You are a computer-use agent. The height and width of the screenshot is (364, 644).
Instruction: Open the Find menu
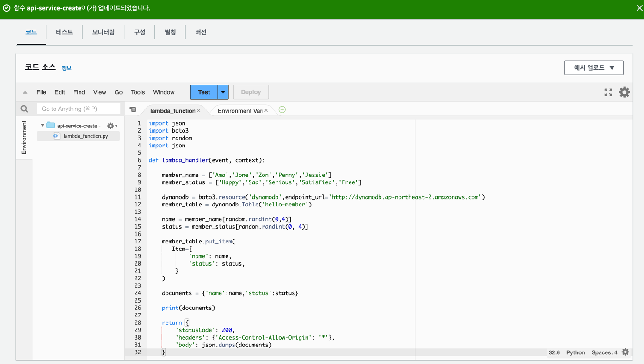tap(79, 92)
